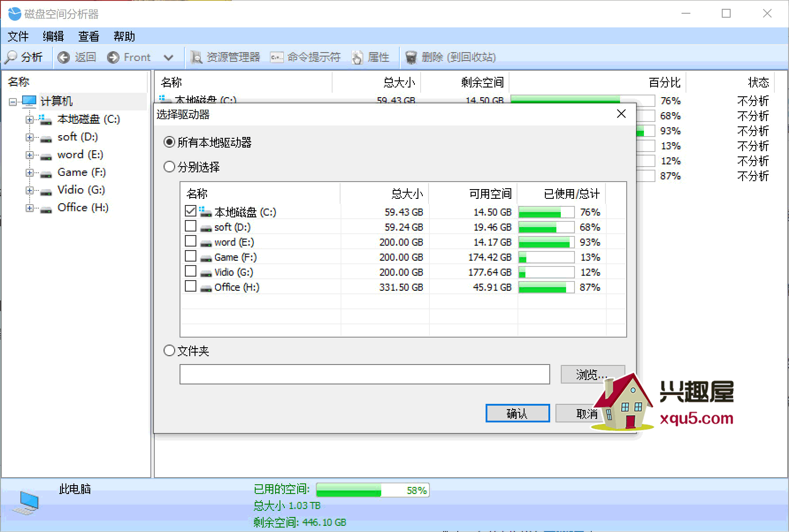Click the 取消 button

click(x=587, y=413)
